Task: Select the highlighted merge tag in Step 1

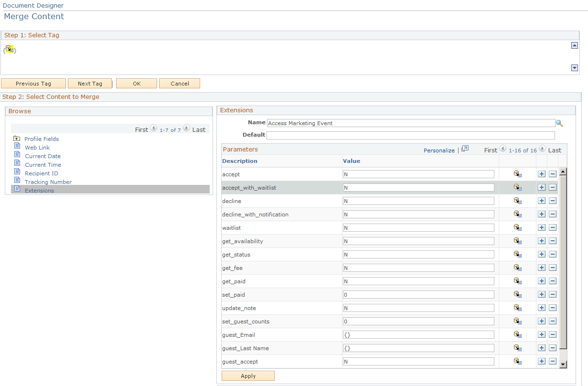Action: [x=9, y=49]
